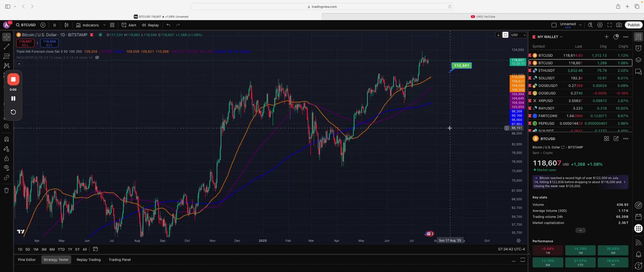Pause the screen recording
The width and height of the screenshot is (644, 272).
[13, 99]
